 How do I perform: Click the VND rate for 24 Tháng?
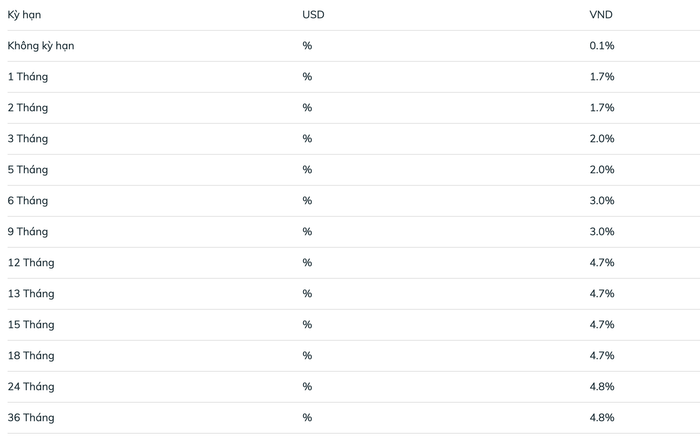(x=602, y=387)
